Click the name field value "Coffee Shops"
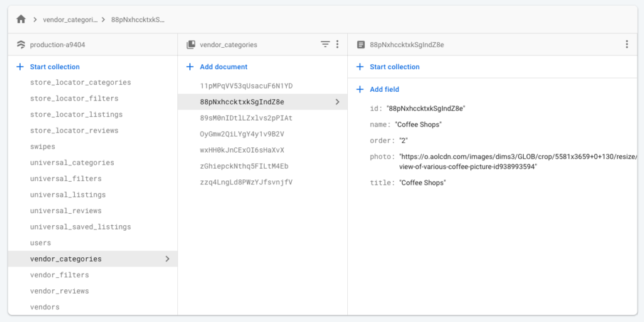Viewport: 644px width, 322px height. coord(418,125)
